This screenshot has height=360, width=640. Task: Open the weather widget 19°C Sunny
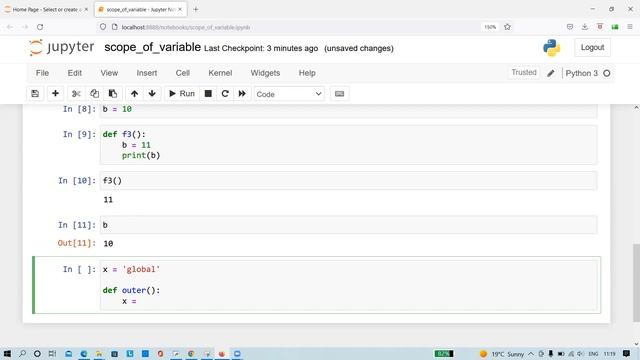coord(501,354)
